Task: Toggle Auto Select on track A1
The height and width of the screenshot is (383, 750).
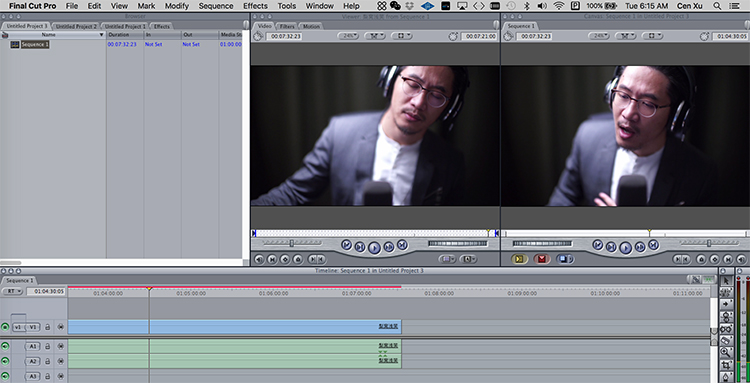Action: [61, 346]
